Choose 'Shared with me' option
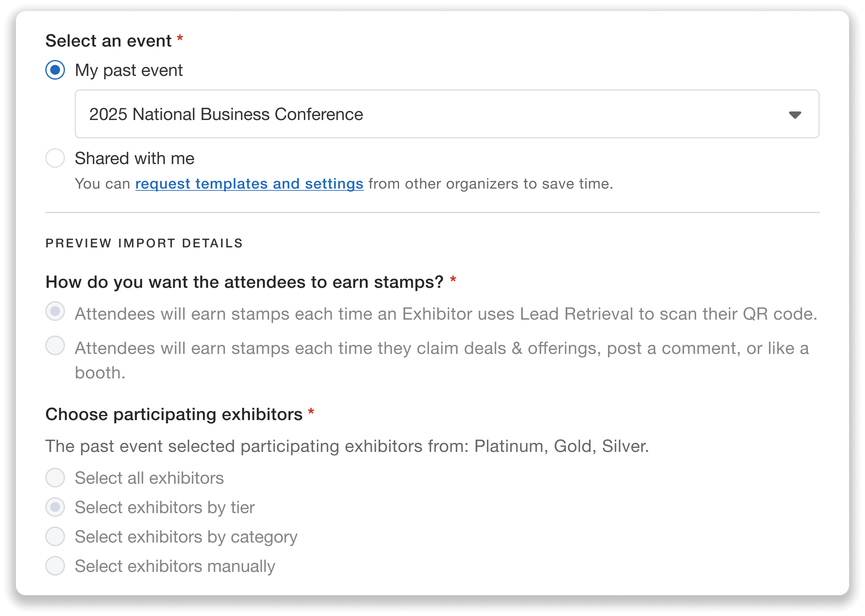This screenshot has height=616, width=865. coord(55,158)
